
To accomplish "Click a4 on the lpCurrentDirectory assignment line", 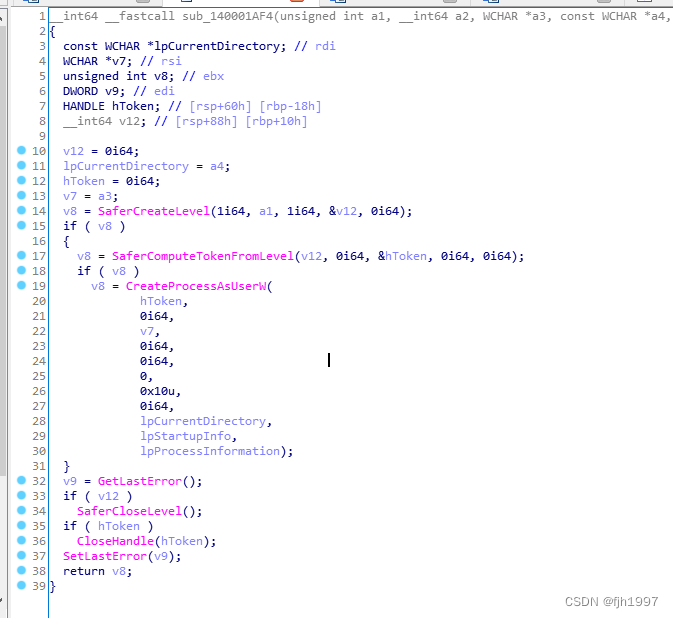I will pyautogui.click(x=217, y=166).
